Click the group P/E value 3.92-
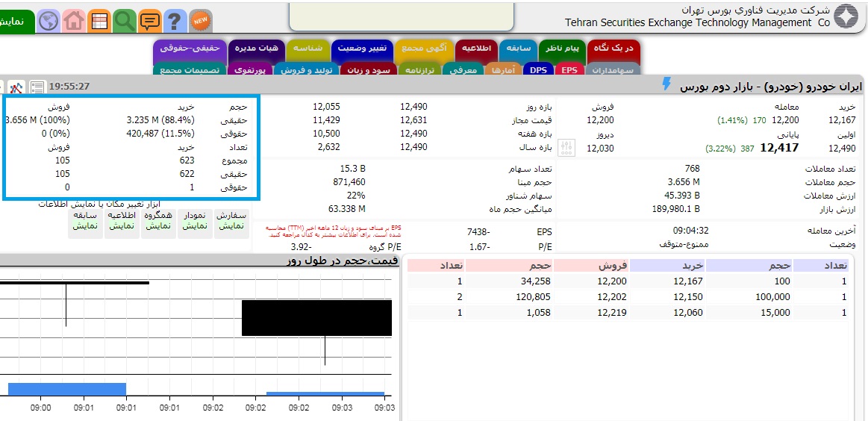The width and height of the screenshot is (868, 421). pyautogui.click(x=301, y=247)
